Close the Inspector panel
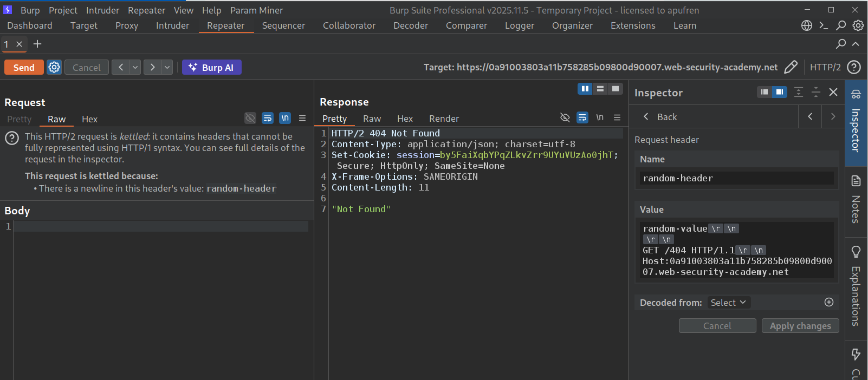 pos(833,92)
